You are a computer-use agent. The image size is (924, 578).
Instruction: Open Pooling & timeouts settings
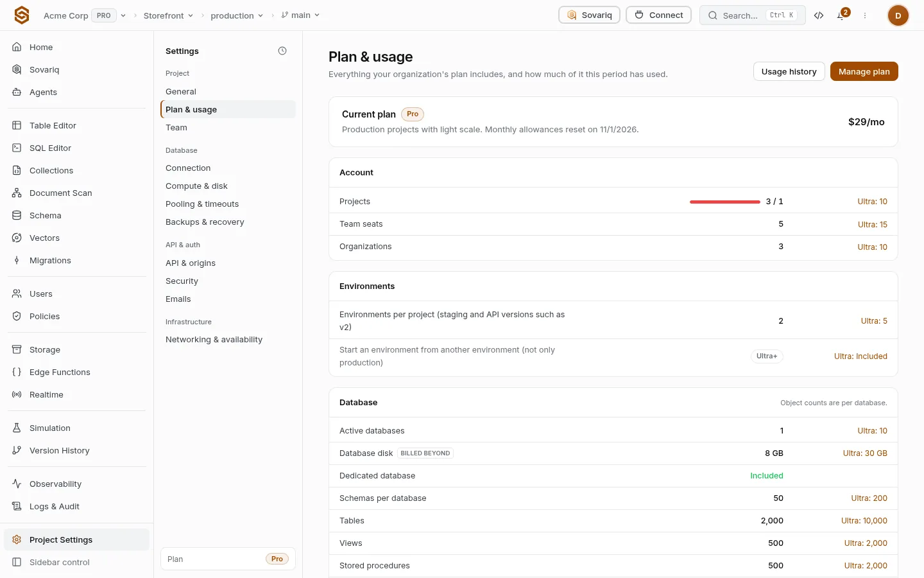click(228, 204)
